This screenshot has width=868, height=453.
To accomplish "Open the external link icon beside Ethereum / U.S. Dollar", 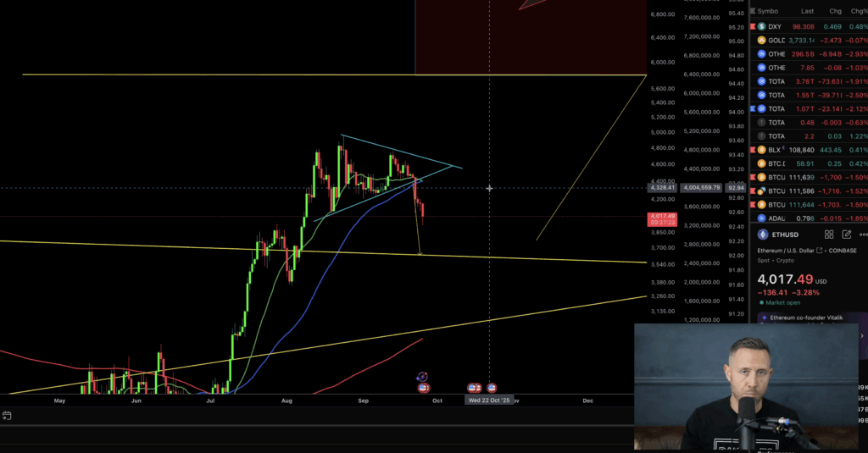I will pos(820,251).
